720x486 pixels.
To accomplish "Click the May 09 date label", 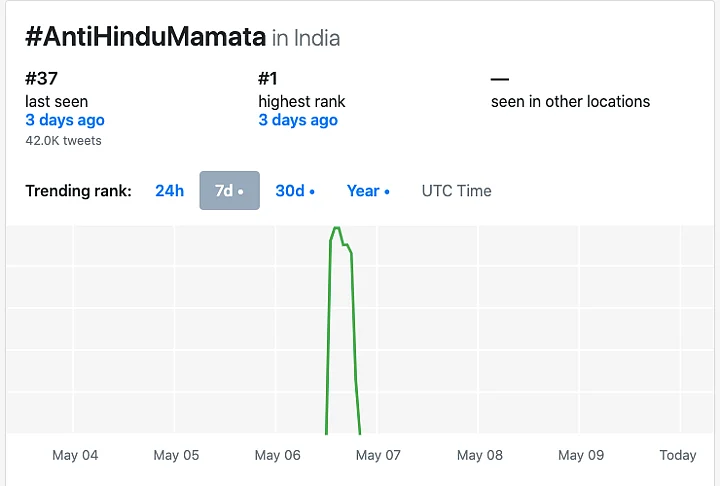I will point(581,455).
